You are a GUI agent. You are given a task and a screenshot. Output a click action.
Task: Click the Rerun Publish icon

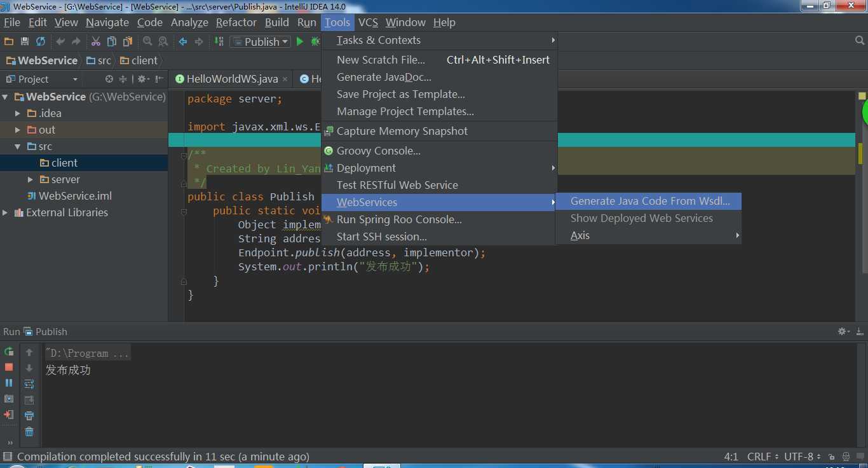click(9, 352)
